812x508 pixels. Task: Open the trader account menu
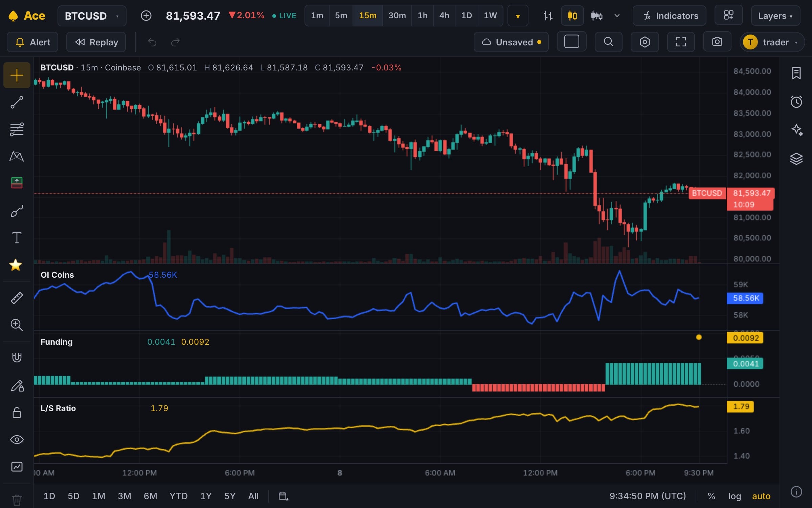click(x=772, y=42)
